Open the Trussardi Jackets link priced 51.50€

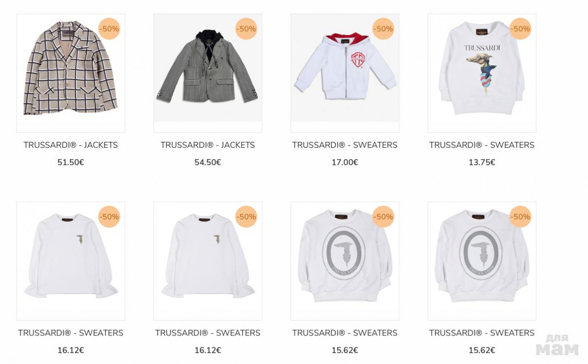tap(71, 145)
